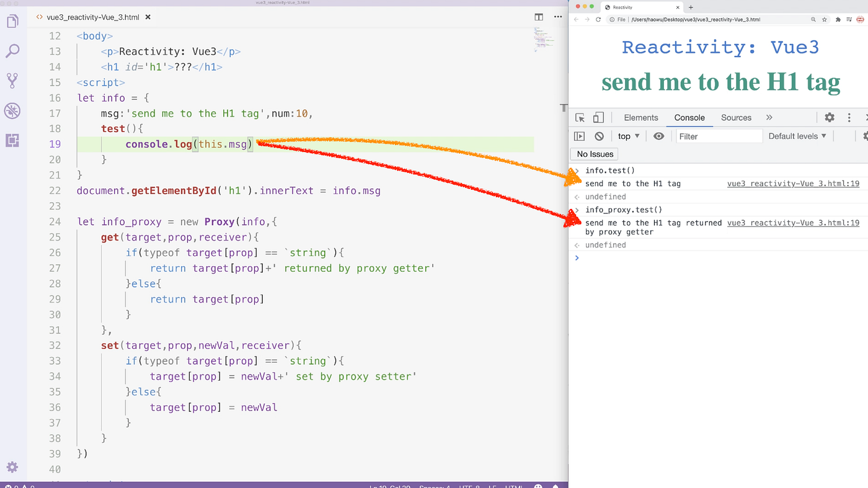Open the 'top' JavaScript context dropdown

[x=629, y=136]
